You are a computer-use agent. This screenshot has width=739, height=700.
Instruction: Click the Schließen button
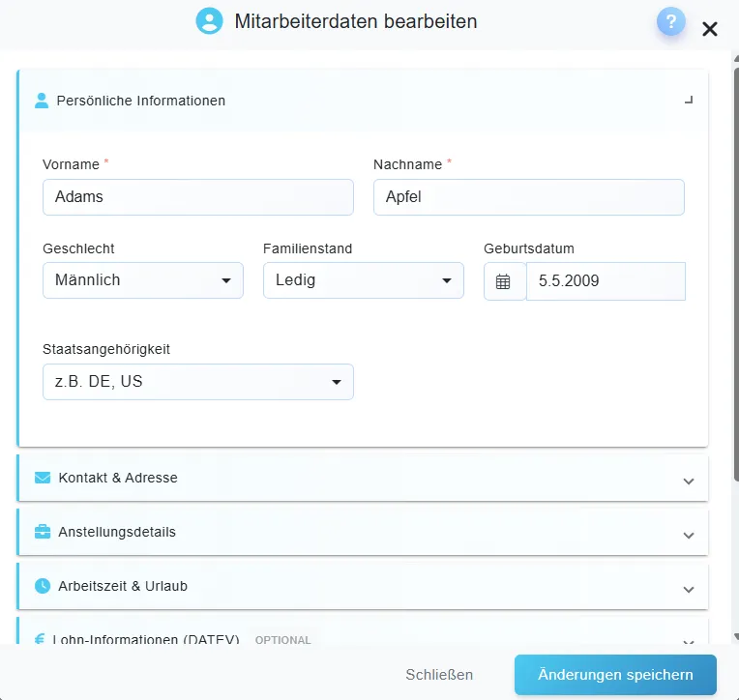tap(439, 675)
